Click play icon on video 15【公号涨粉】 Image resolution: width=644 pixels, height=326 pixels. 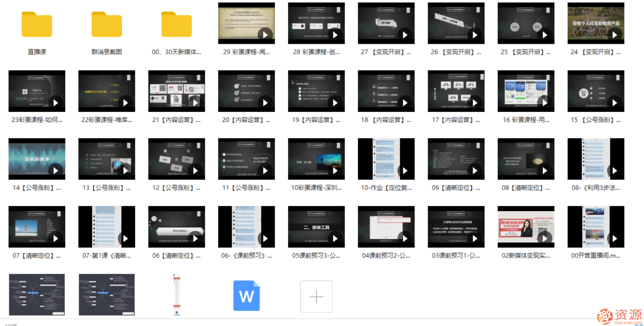(x=614, y=103)
